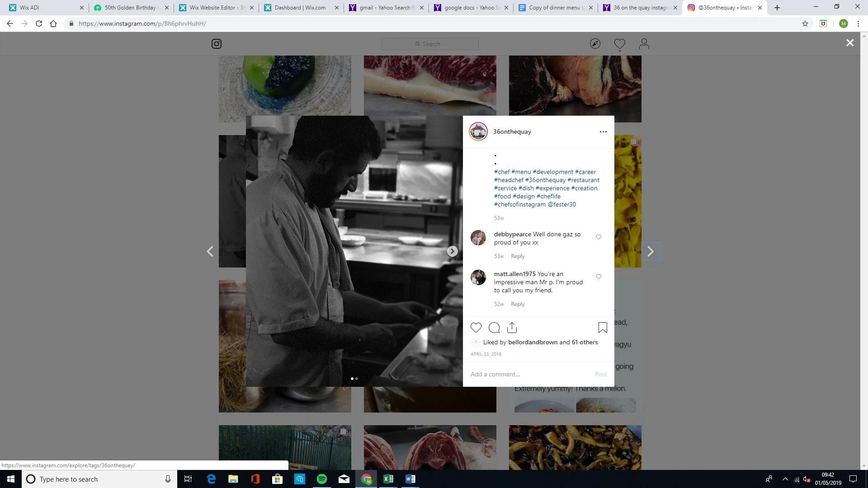Like the post with heart icon

pyautogui.click(x=476, y=328)
